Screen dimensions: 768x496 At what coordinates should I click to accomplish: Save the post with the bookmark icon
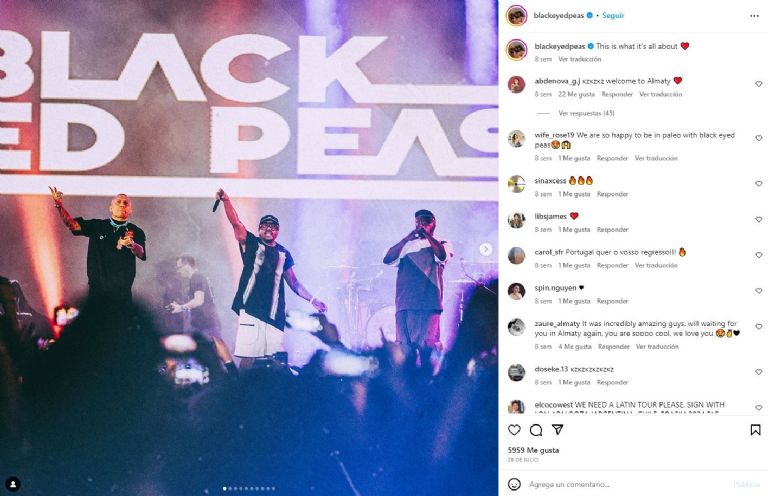755,430
